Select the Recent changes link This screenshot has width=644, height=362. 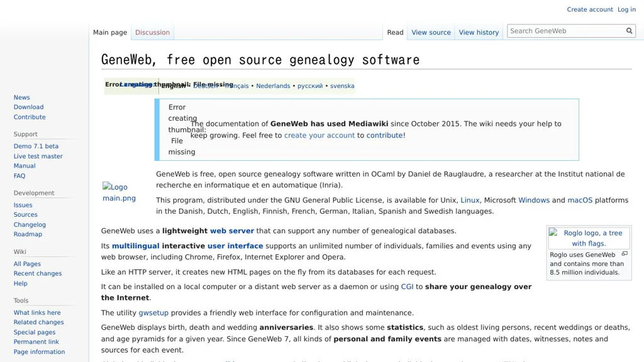coord(38,273)
